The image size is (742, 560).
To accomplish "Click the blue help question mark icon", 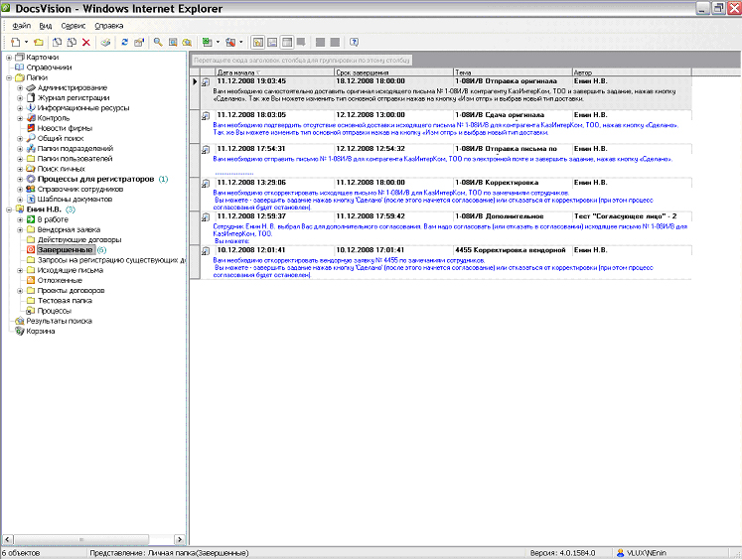I will point(354,43).
